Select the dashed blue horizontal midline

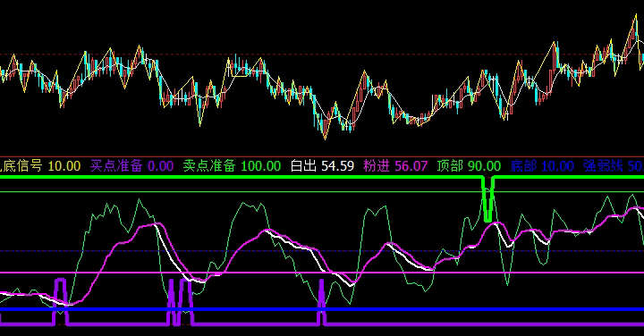click(322, 251)
